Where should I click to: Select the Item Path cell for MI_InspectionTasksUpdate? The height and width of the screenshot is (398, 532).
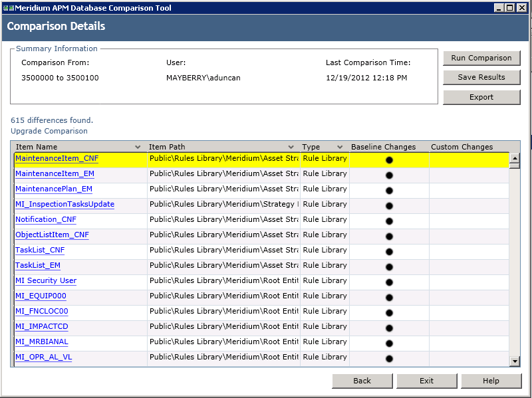coord(223,206)
